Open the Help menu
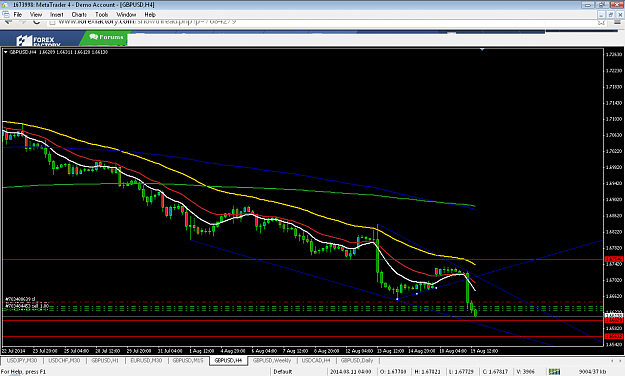 tap(150, 14)
